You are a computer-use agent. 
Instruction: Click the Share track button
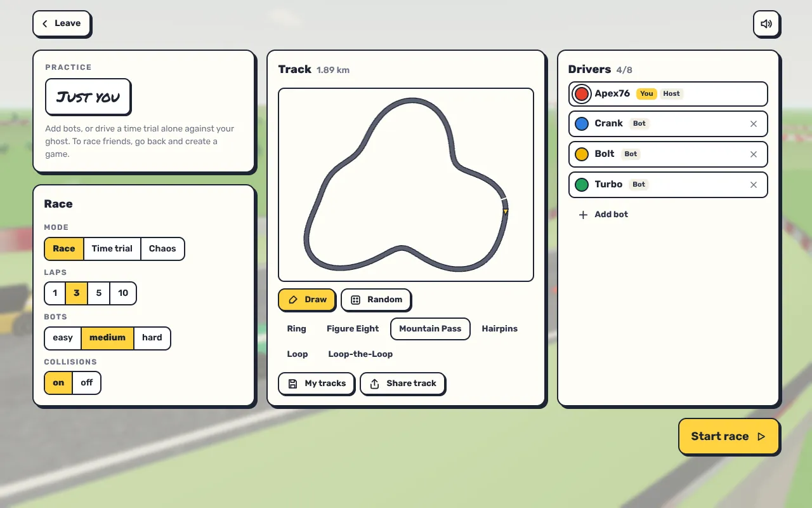tap(402, 384)
